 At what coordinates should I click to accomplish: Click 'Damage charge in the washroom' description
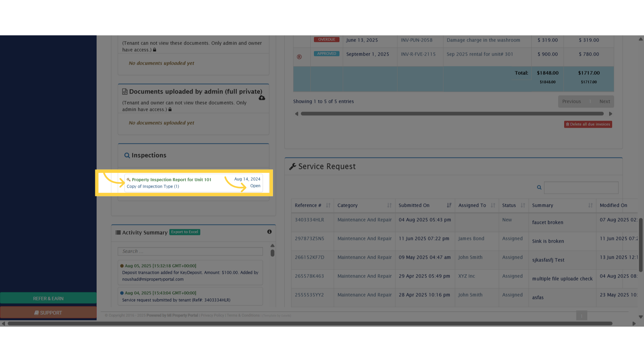(x=483, y=40)
